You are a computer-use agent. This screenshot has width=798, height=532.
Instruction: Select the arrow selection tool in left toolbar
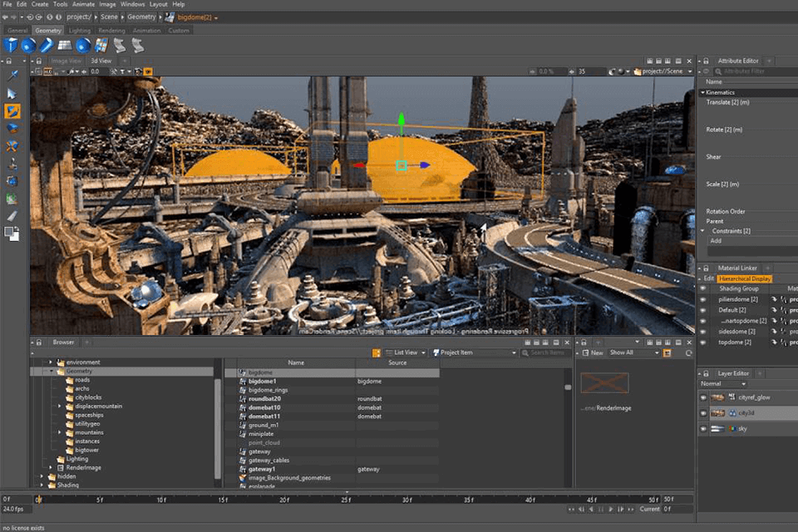pos(12,93)
